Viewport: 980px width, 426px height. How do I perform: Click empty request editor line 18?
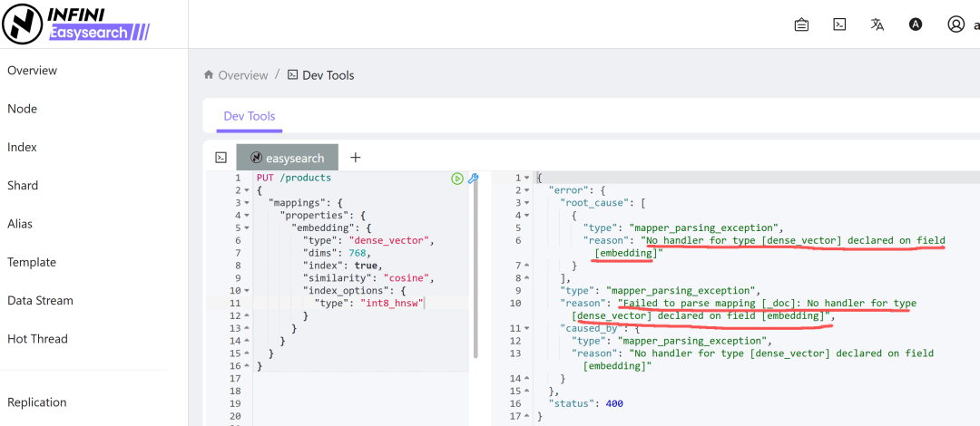(x=361, y=391)
